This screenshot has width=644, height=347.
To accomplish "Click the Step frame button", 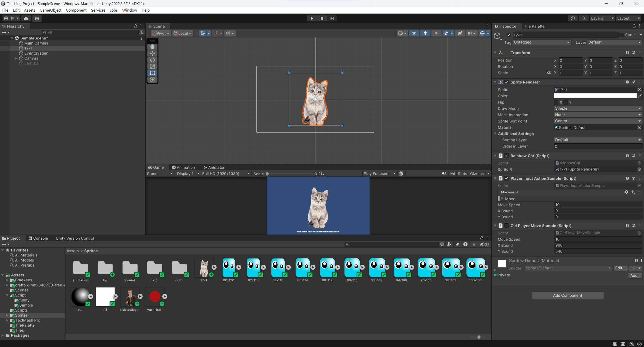I will (x=332, y=18).
